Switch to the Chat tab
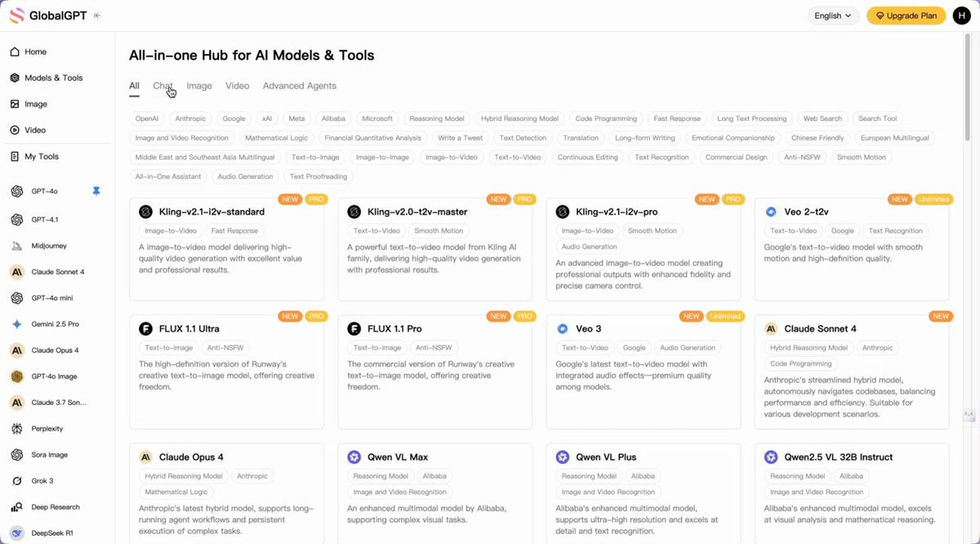 pyautogui.click(x=163, y=86)
